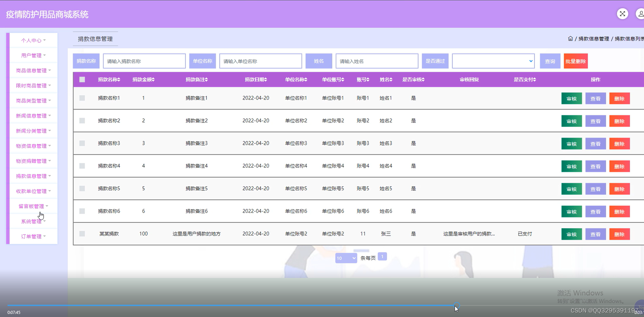Click 查看 for 某某捐款 row
The width and height of the screenshot is (644, 317).
(595, 234)
